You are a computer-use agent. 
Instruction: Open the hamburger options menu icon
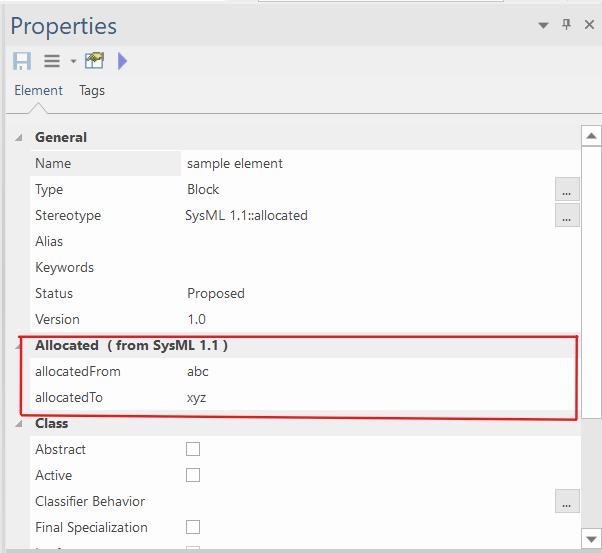(x=52, y=61)
